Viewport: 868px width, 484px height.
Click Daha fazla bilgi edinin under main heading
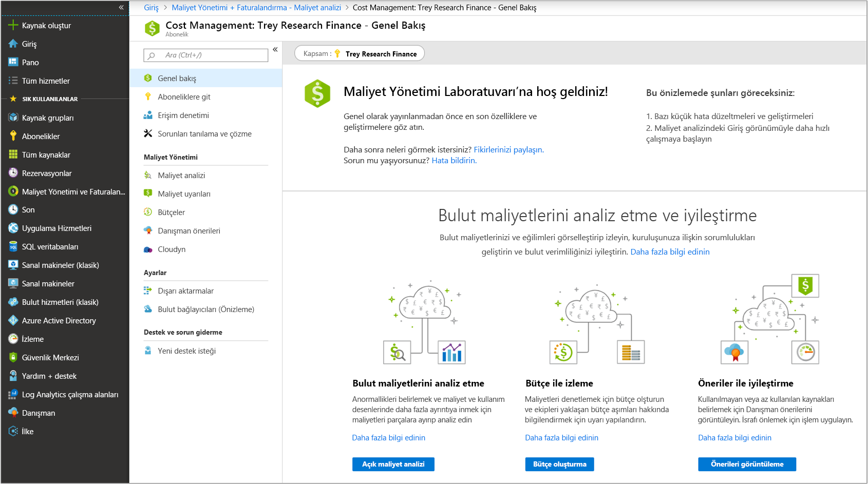tap(670, 251)
